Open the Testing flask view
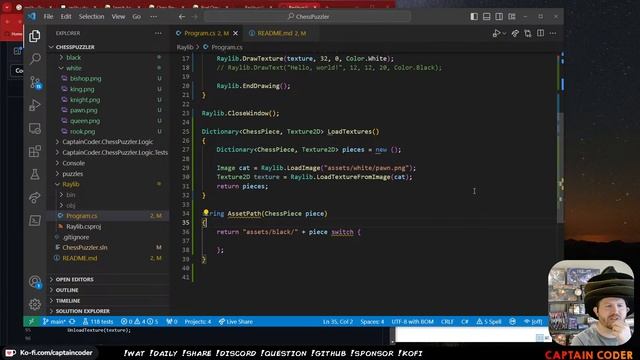Viewport: 640px width, 360px height. tap(35, 175)
